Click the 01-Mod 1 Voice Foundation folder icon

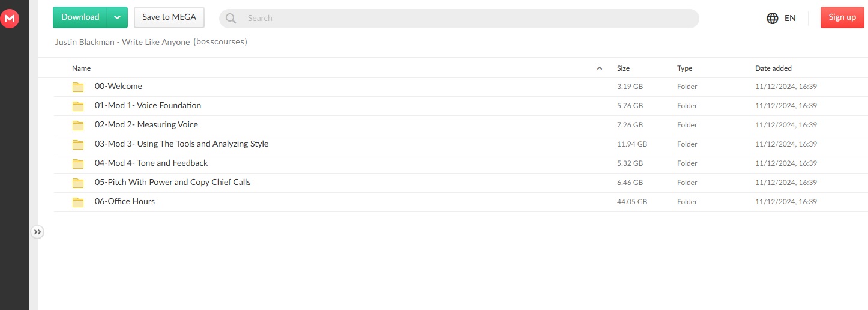pos(78,106)
